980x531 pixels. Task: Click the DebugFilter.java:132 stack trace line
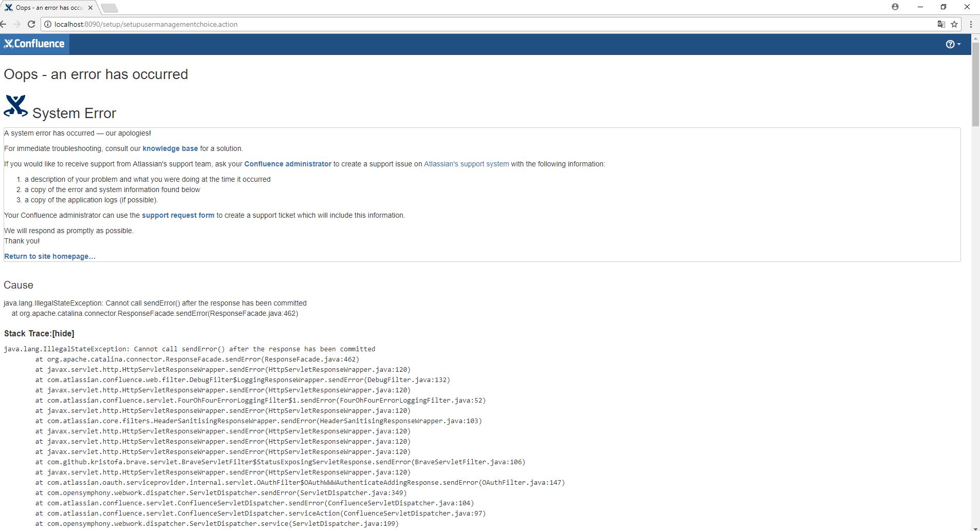tap(243, 380)
